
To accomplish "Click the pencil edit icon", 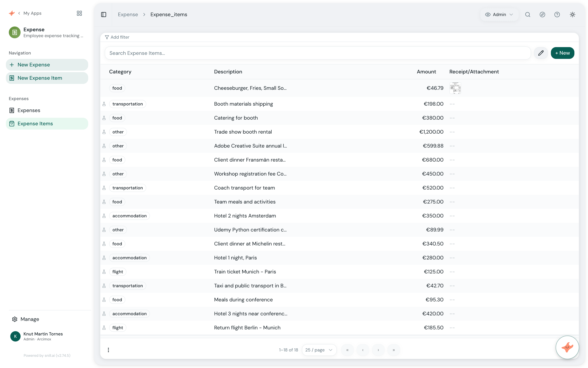I will [541, 53].
